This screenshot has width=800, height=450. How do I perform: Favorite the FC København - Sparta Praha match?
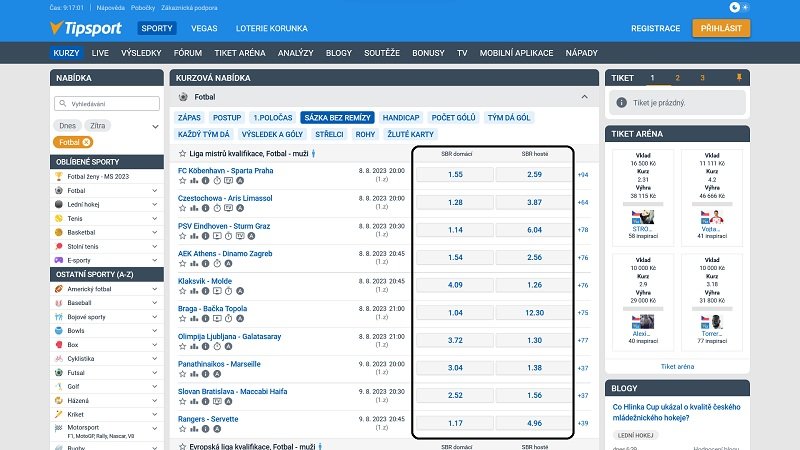tap(182, 181)
